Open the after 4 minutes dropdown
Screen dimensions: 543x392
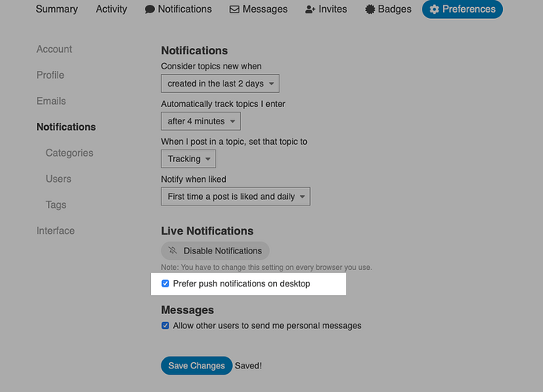(201, 121)
